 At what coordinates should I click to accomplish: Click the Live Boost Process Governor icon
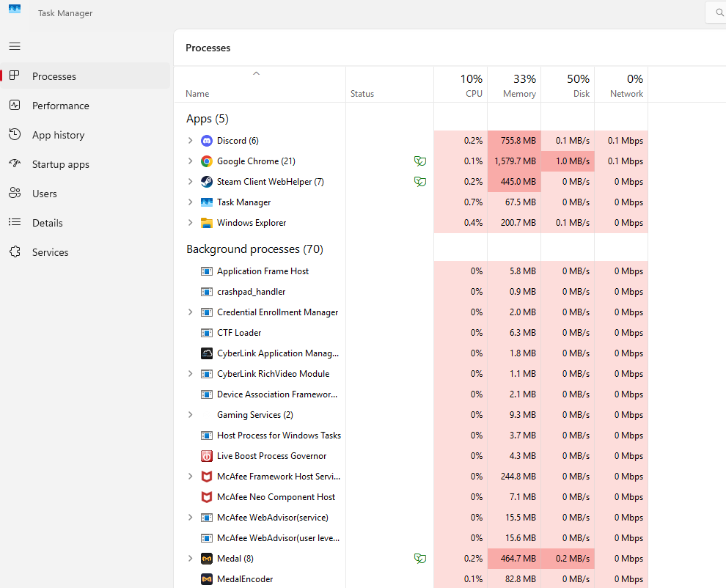(207, 456)
